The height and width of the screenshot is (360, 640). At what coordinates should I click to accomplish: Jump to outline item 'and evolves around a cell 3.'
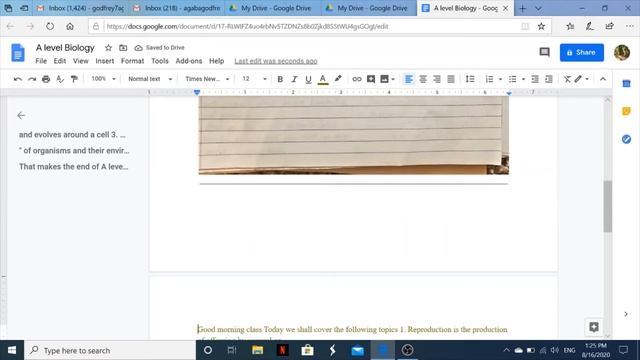[x=72, y=135]
